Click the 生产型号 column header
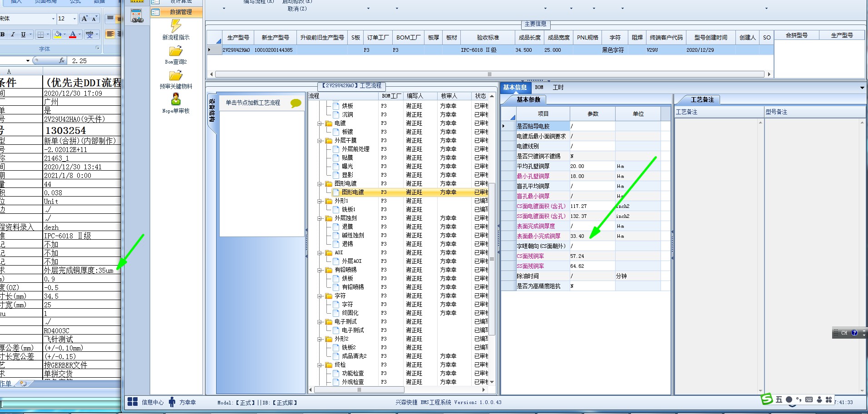Image resolution: width=868 pixels, height=414 pixels. (x=238, y=38)
